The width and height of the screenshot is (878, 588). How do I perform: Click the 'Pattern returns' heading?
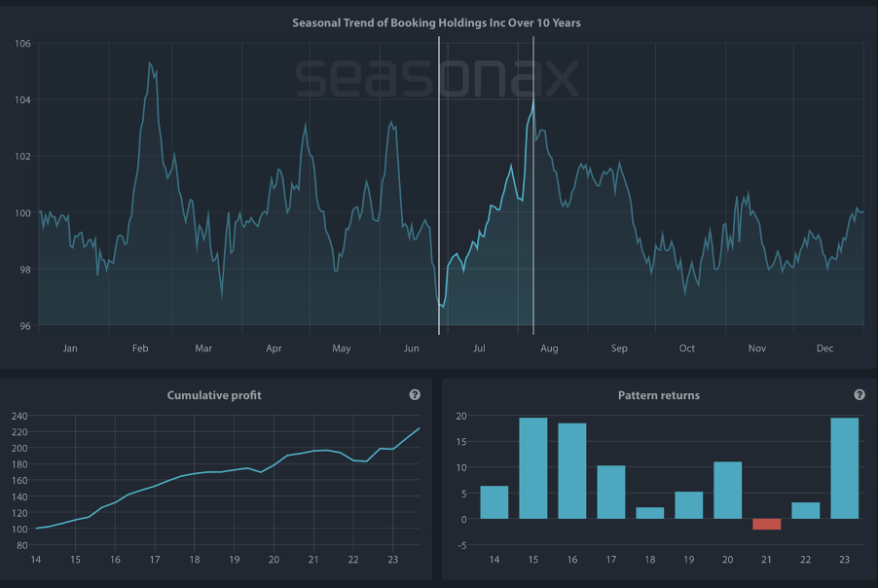coord(658,395)
